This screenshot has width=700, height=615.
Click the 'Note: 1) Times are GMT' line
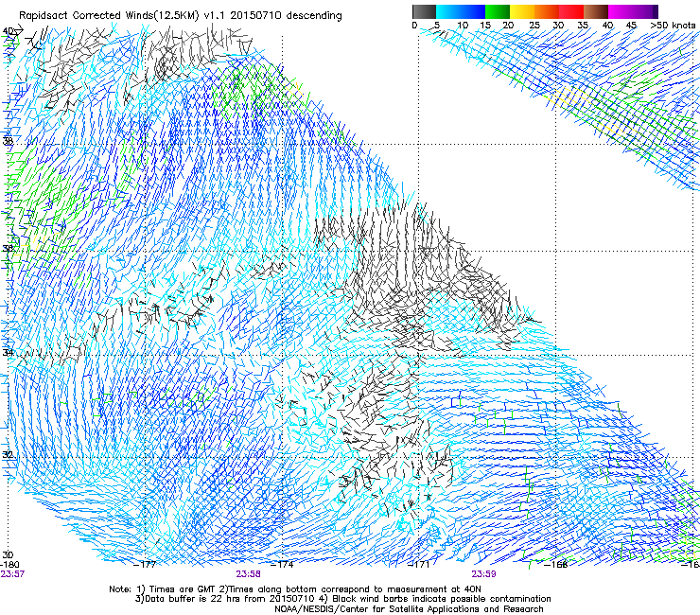click(x=295, y=589)
